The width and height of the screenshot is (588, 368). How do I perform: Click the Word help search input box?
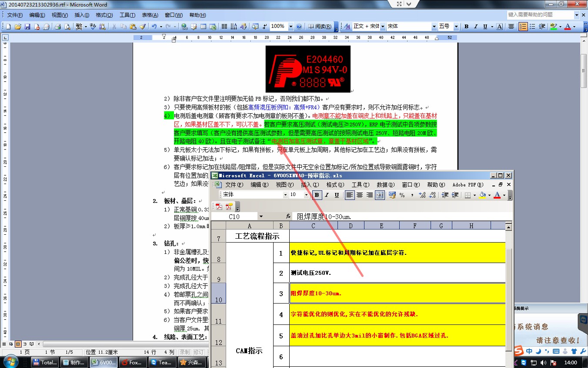(540, 15)
